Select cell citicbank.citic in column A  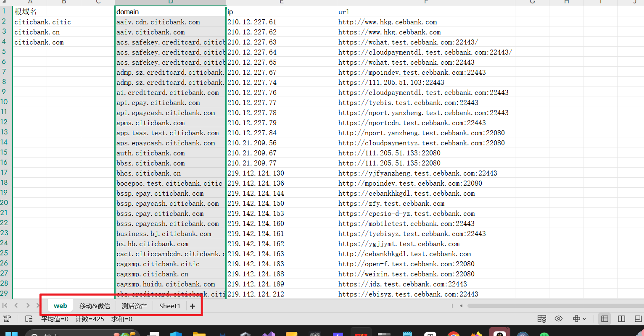tap(30, 22)
